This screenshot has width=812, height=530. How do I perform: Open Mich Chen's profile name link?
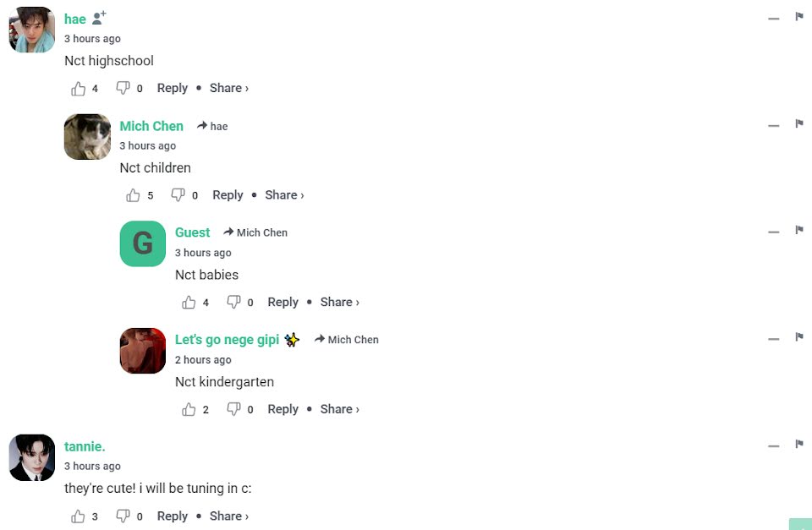tap(151, 126)
